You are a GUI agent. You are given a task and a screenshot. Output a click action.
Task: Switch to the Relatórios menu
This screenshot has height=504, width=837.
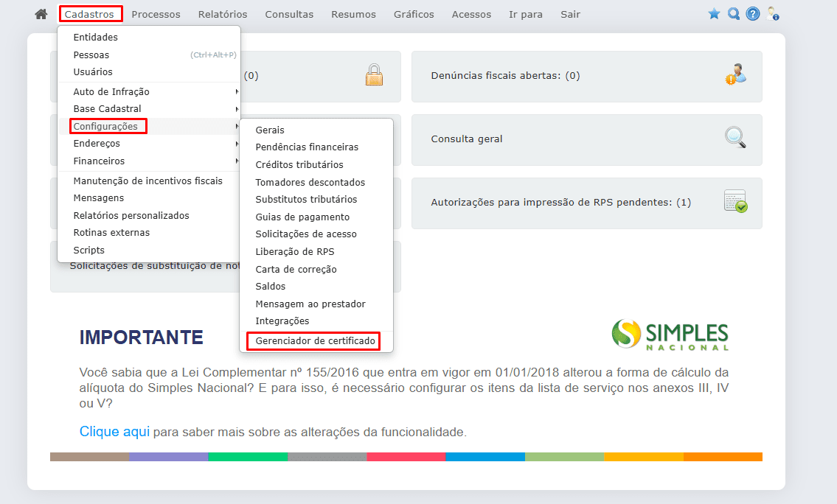click(x=222, y=13)
